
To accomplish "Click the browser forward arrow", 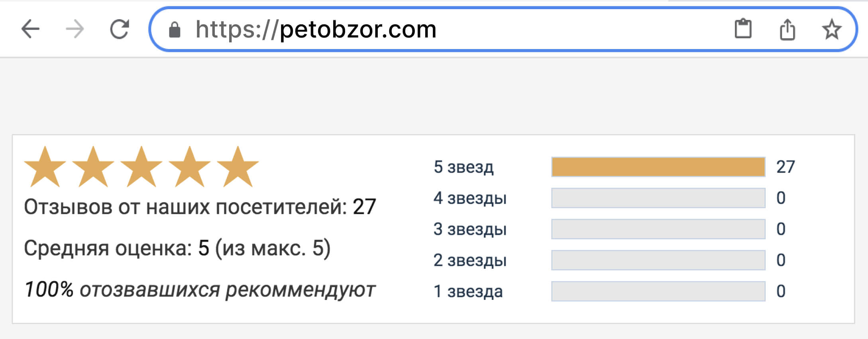I will pos(75,29).
